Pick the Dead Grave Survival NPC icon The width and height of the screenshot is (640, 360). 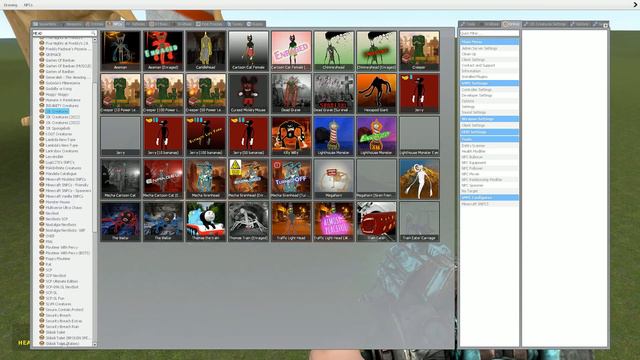click(x=334, y=93)
